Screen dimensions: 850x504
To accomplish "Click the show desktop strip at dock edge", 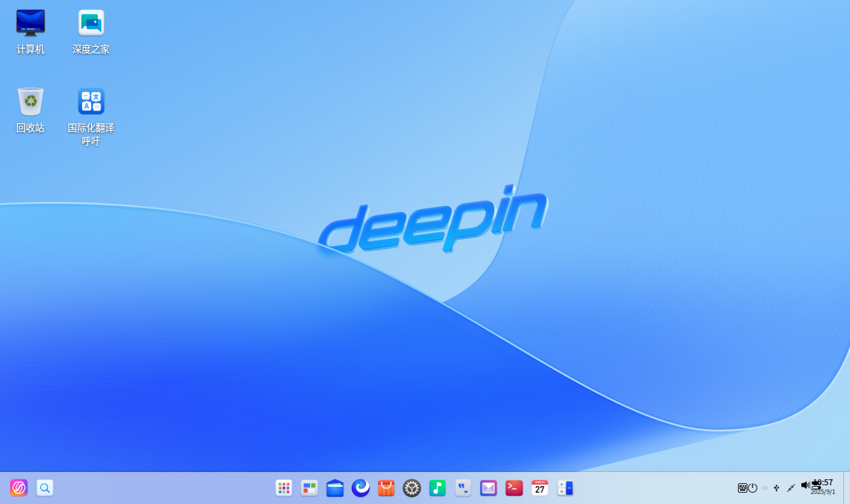I will [x=847, y=488].
